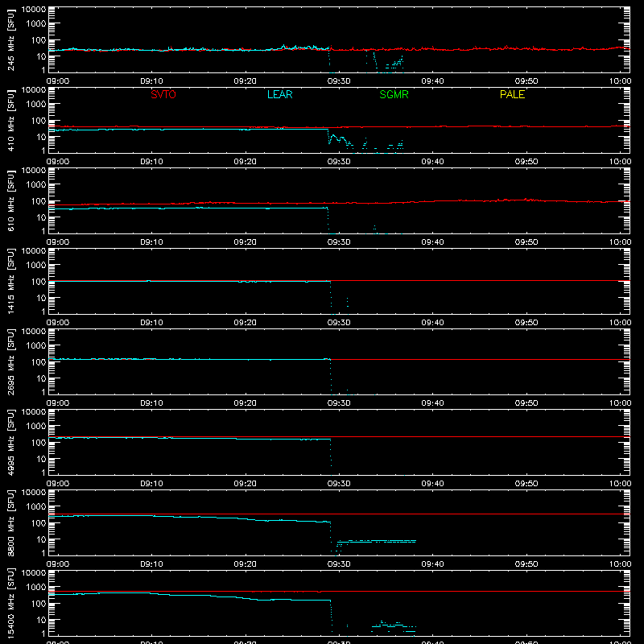This screenshot has height=644, width=644.
Task: Click 09:50 time label below the 2695 MHz panel
Action: pos(526,403)
